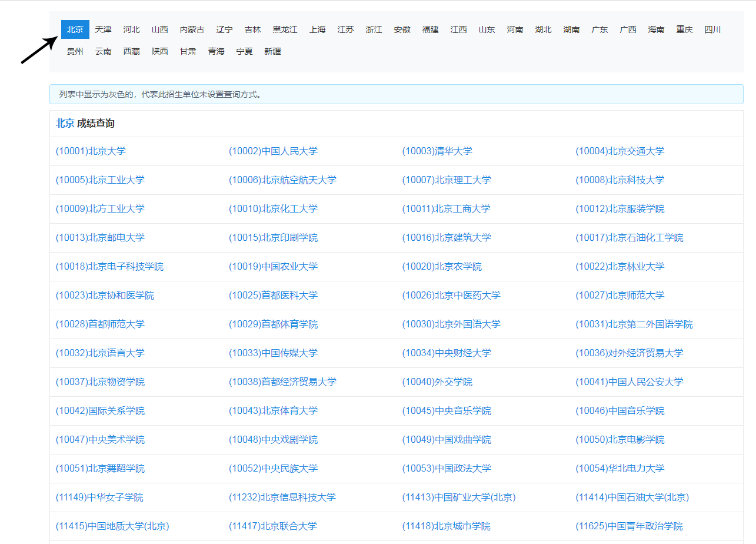Open (10019)中国农业大学 link
The height and width of the screenshot is (544, 756).
(x=273, y=267)
